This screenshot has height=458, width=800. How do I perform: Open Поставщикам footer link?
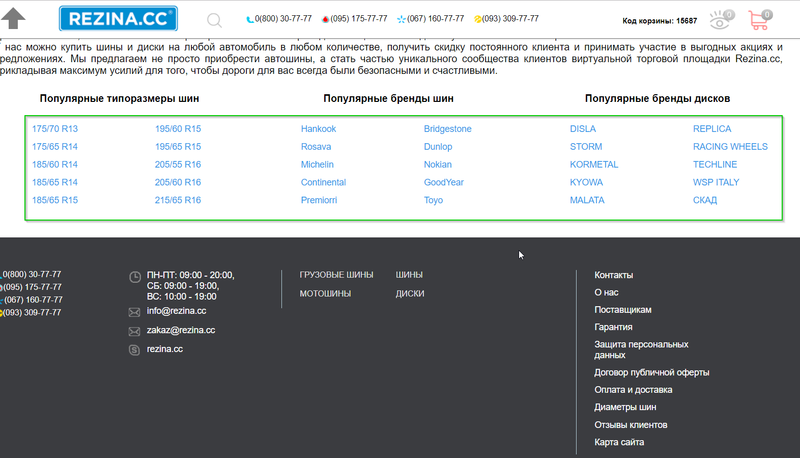(x=622, y=310)
